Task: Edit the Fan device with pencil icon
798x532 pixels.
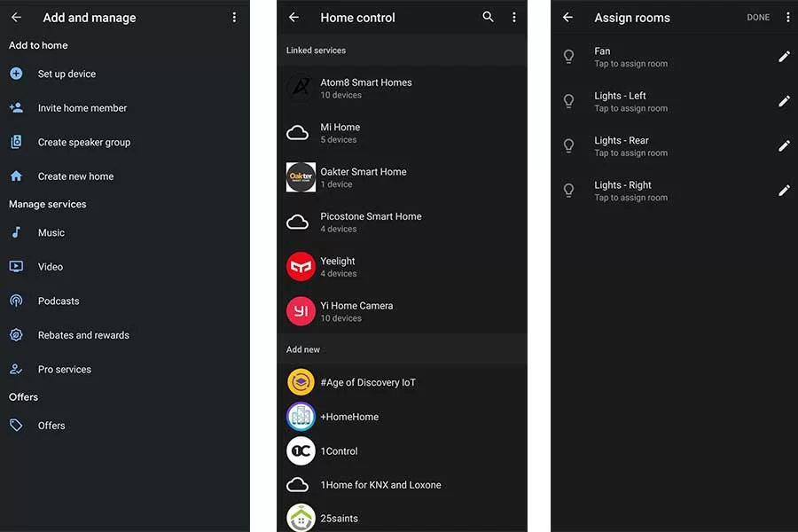Action: [x=785, y=57]
